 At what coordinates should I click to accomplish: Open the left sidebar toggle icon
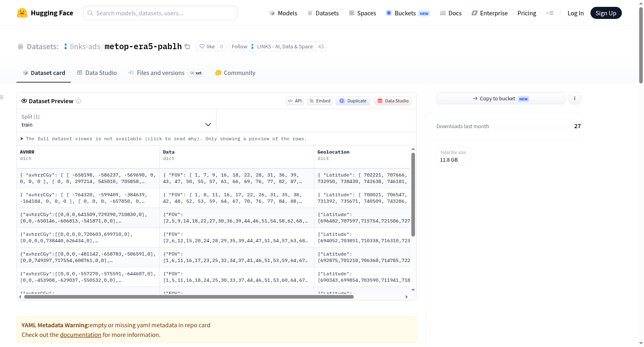pyautogui.click(x=2, y=97)
